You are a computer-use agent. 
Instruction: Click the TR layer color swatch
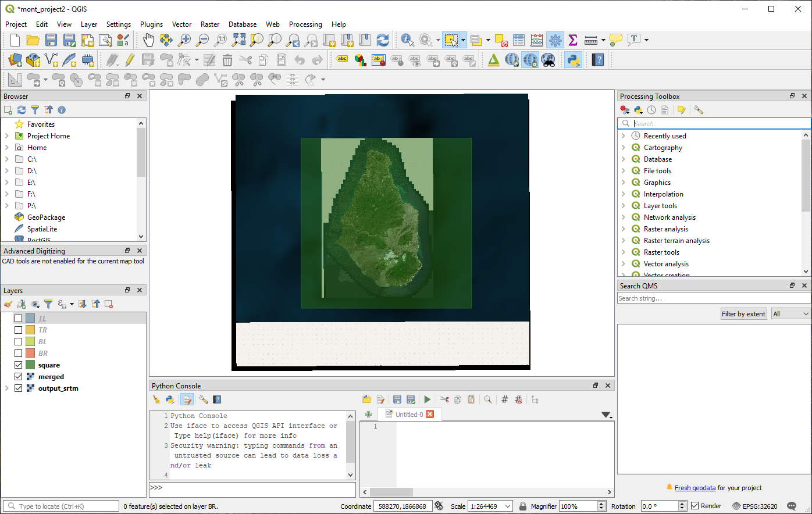(30, 330)
